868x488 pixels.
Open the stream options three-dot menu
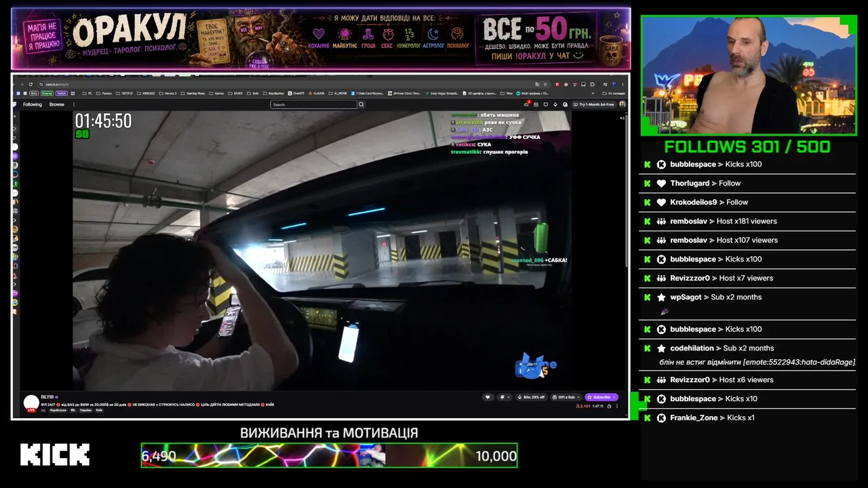[617, 407]
